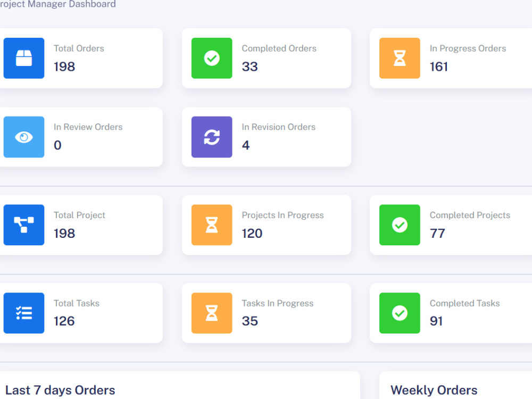This screenshot has width=532, height=399.
Task: Click the Total Project value 198
Action: [x=64, y=234]
